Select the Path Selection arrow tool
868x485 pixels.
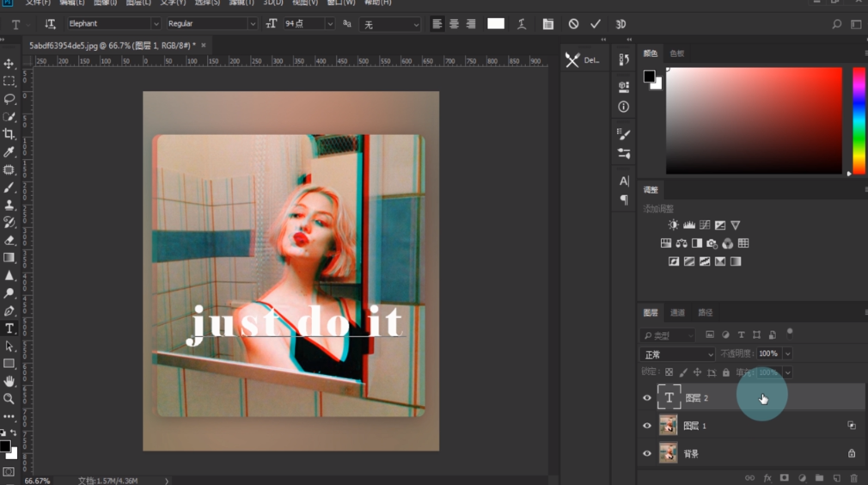9,346
